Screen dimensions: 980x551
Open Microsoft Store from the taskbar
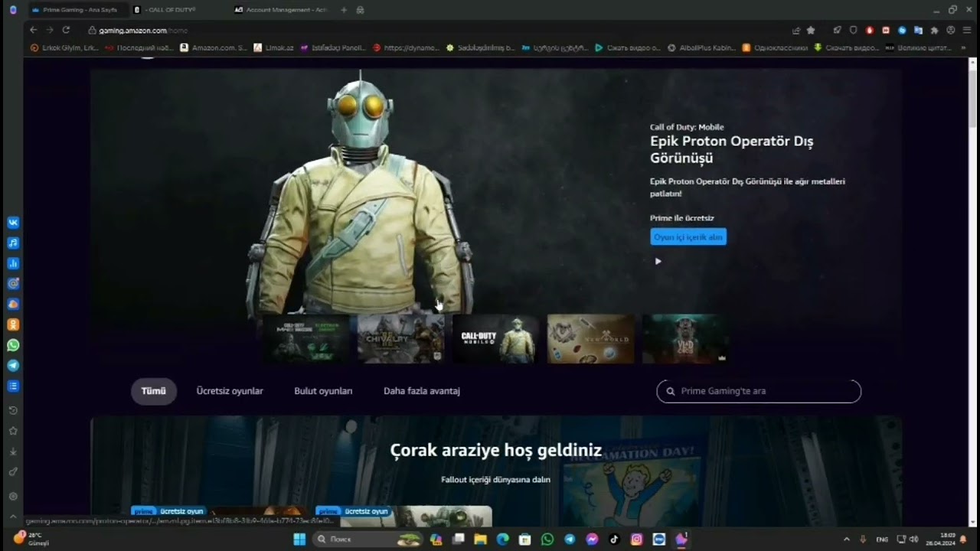click(x=524, y=540)
